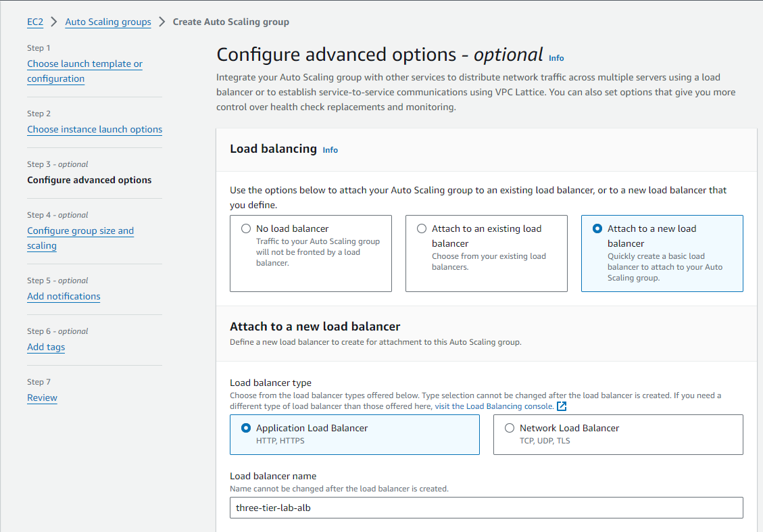This screenshot has width=763, height=532.
Task: Select Attach to a new load balancer
Action: (x=597, y=229)
